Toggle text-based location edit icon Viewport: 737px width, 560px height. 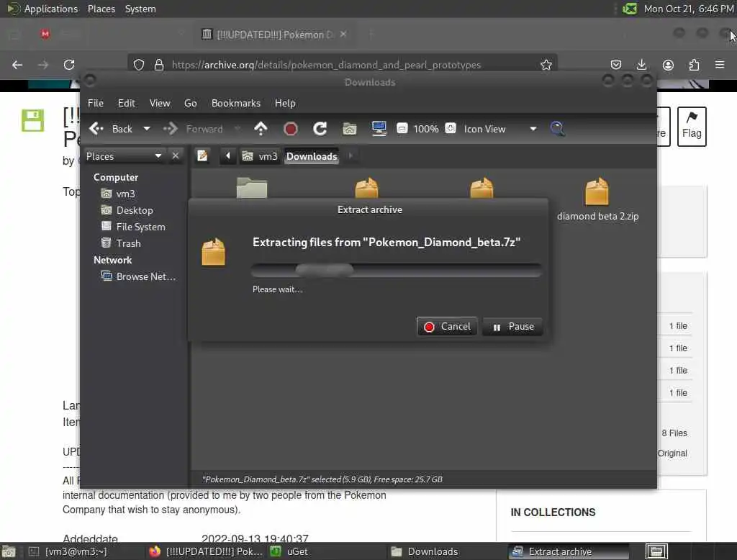(202, 155)
